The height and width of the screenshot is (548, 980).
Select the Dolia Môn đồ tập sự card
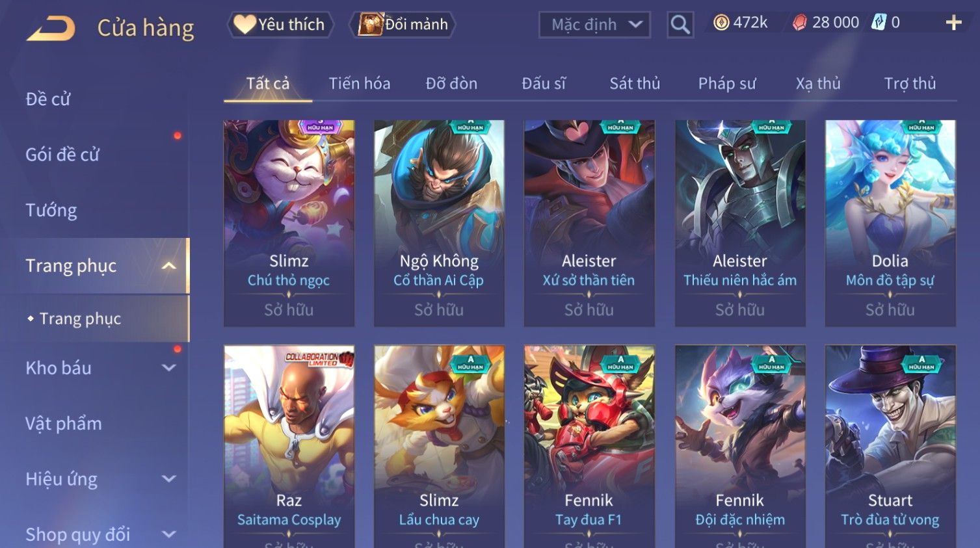[x=890, y=223]
